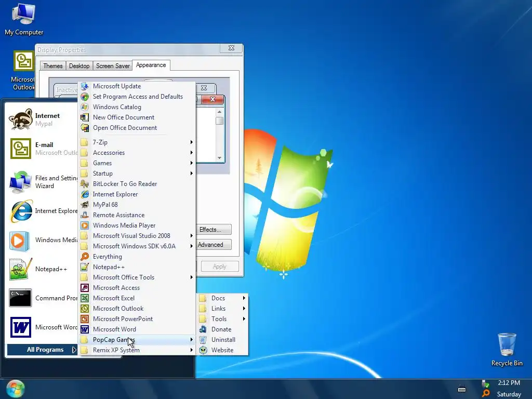The image size is (532, 399).
Task: Open Website in PopCap Games submenu
Action: [x=222, y=350]
